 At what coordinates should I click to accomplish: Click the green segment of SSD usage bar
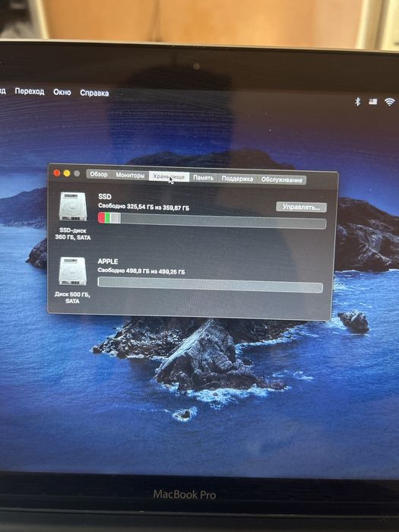pos(107,217)
